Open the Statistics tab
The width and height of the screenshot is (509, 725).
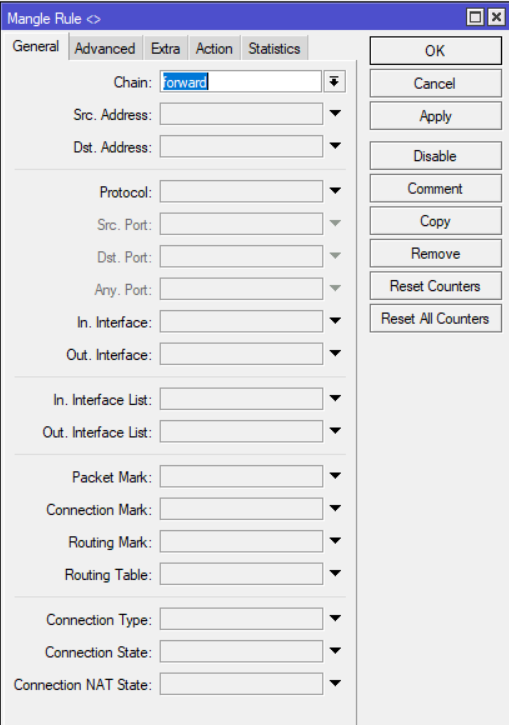pos(274,49)
